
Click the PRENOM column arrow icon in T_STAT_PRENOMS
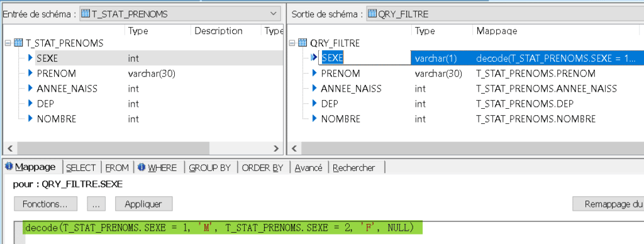30,73
